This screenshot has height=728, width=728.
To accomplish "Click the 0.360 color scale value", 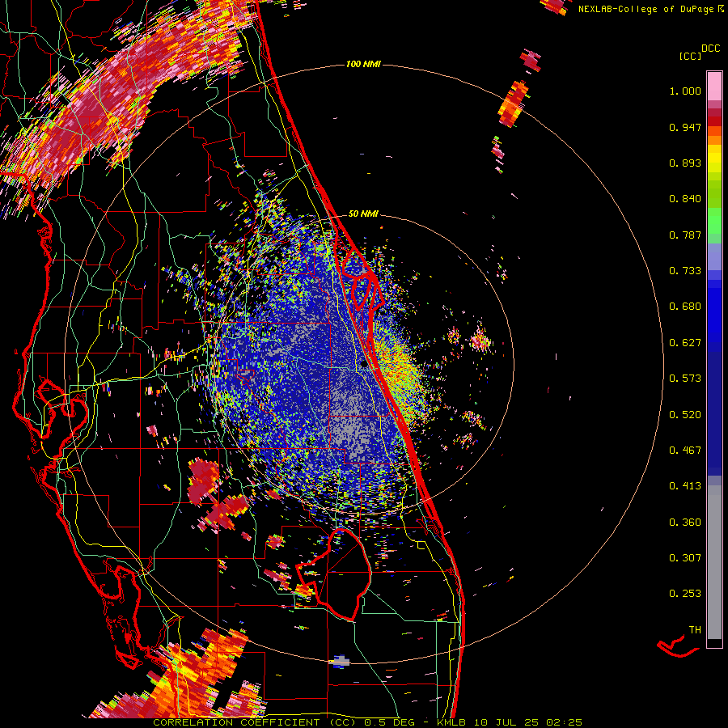I will coord(685,523).
